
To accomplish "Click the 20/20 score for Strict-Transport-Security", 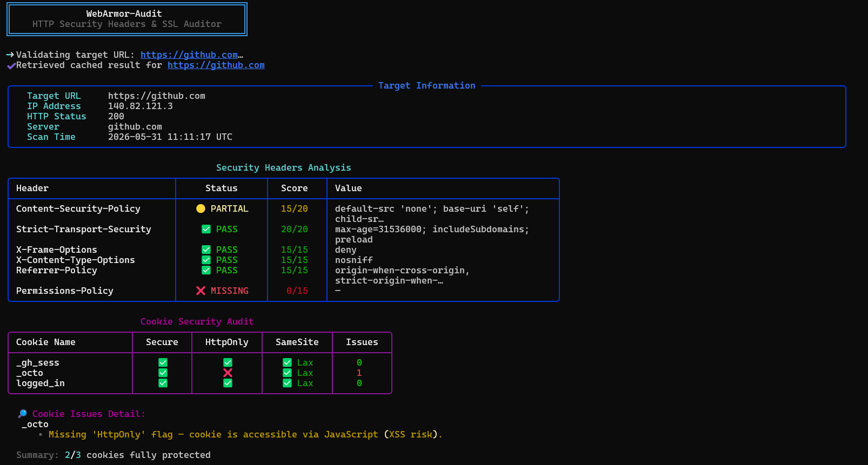I will pos(295,229).
